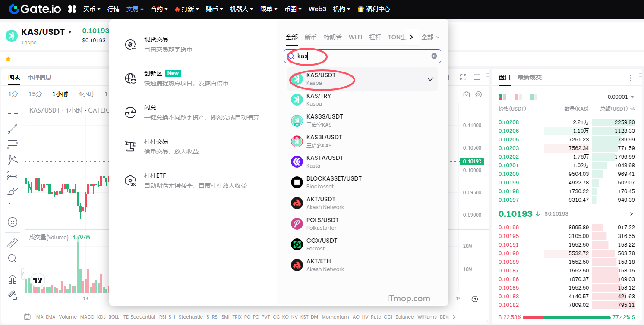This screenshot has width=644, height=325.
Task: Open the 行情 nav item
Action: click(x=114, y=9)
